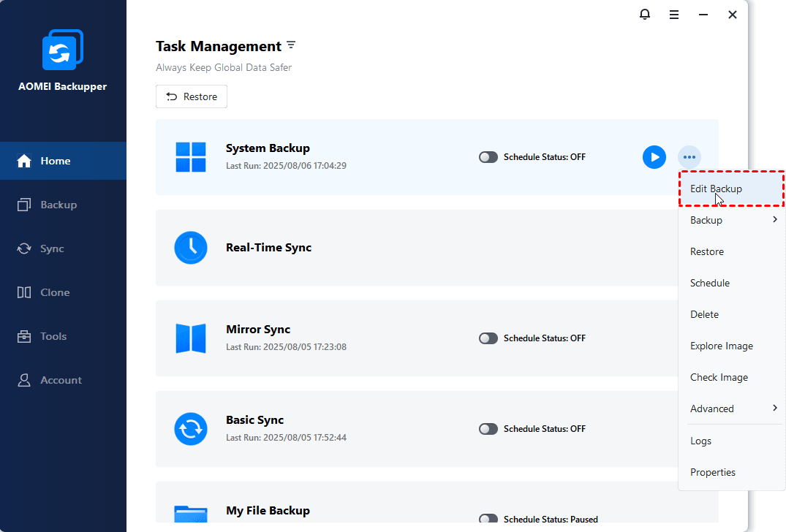Turn on Basic Sync schedule toggle
786x532 pixels.
(x=488, y=429)
